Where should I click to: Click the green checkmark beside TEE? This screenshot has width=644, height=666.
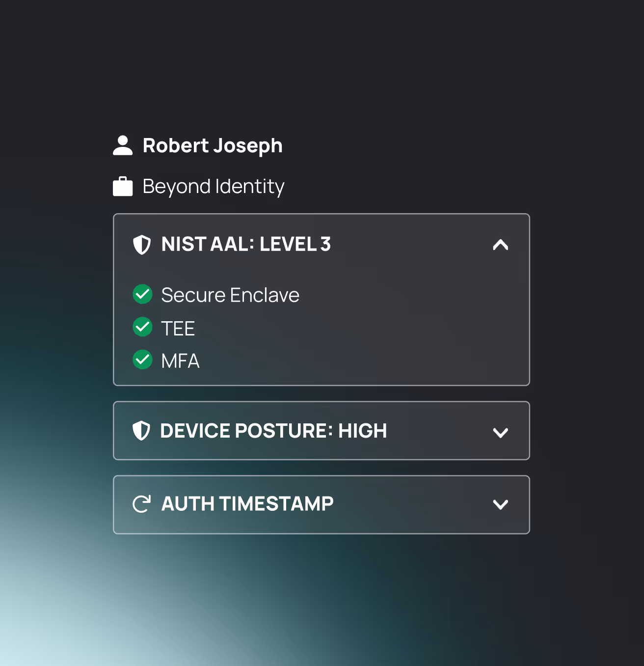tap(142, 327)
